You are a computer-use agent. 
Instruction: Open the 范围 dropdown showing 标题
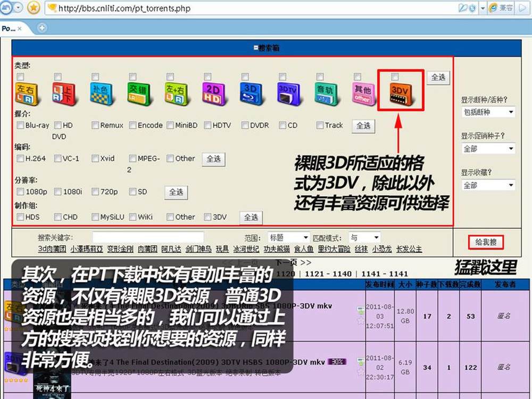tap(288, 237)
